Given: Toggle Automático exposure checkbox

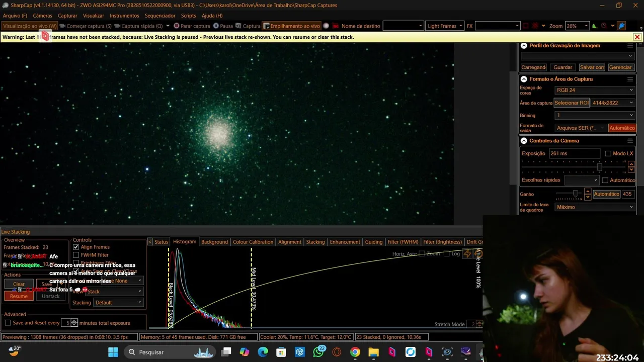Looking at the screenshot, I should (605, 180).
